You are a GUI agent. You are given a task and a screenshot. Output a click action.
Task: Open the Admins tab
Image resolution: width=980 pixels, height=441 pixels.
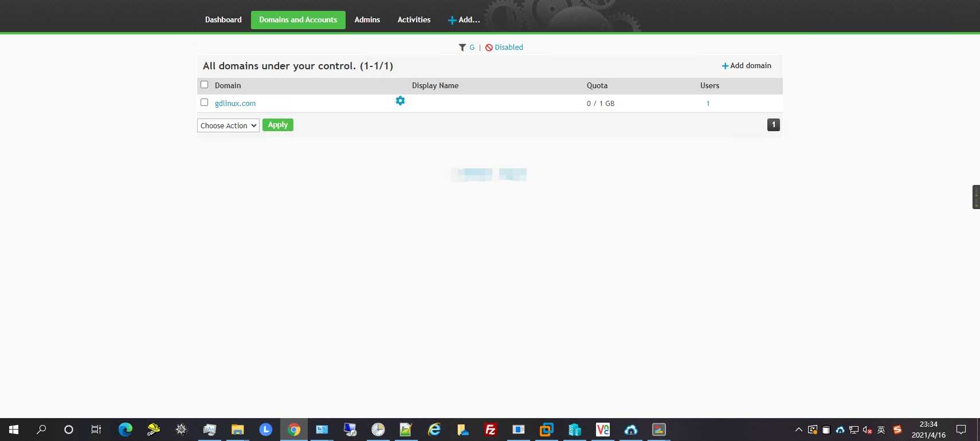[x=367, y=20]
